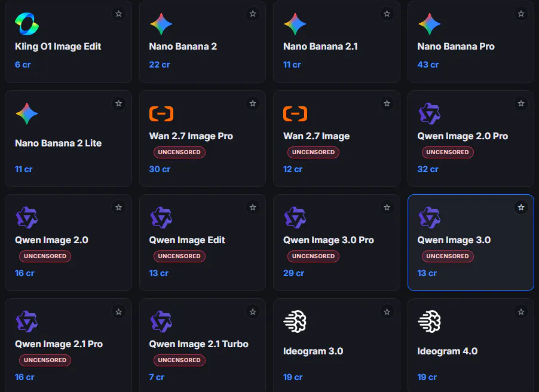The image size is (539, 392).
Task: Toggle favorite star on Qwen Image Edit
Action: (x=253, y=207)
